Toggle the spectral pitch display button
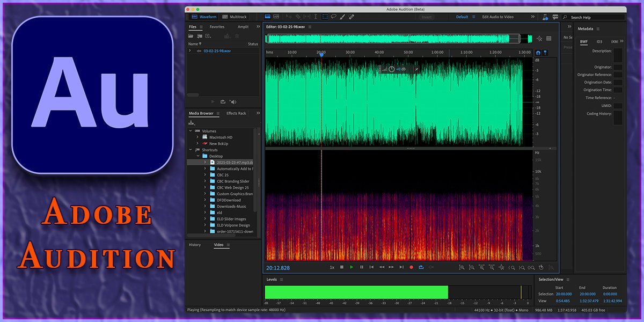Screen dimensions: 644x322 276,17
